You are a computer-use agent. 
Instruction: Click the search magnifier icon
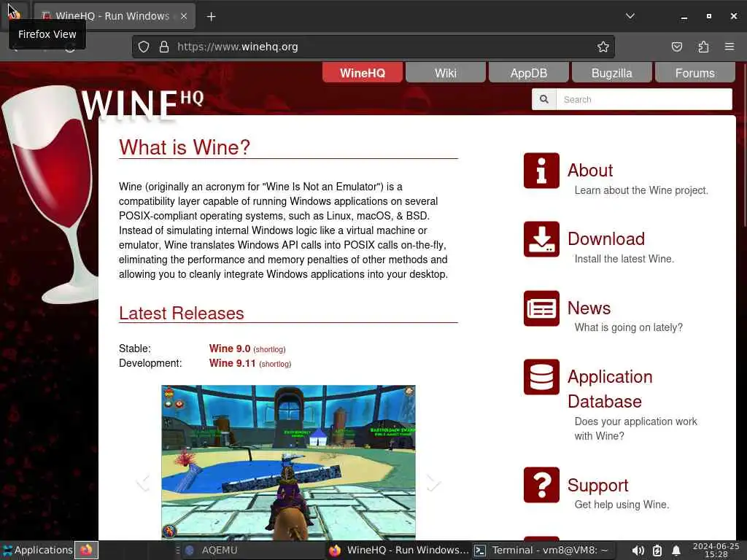point(544,99)
